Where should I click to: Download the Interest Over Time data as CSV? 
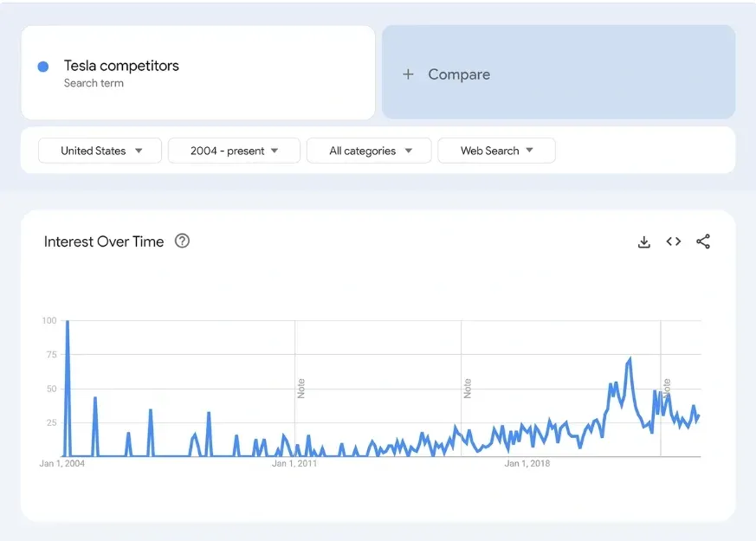643,242
